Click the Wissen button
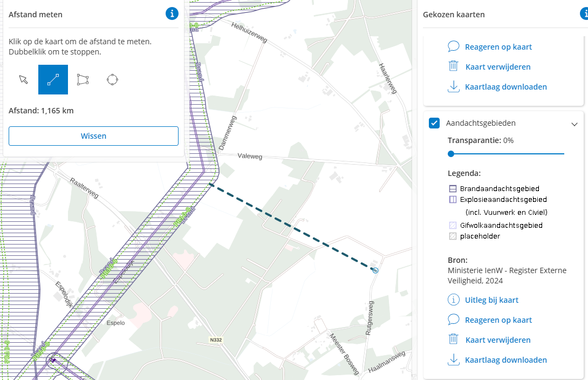 (93, 136)
